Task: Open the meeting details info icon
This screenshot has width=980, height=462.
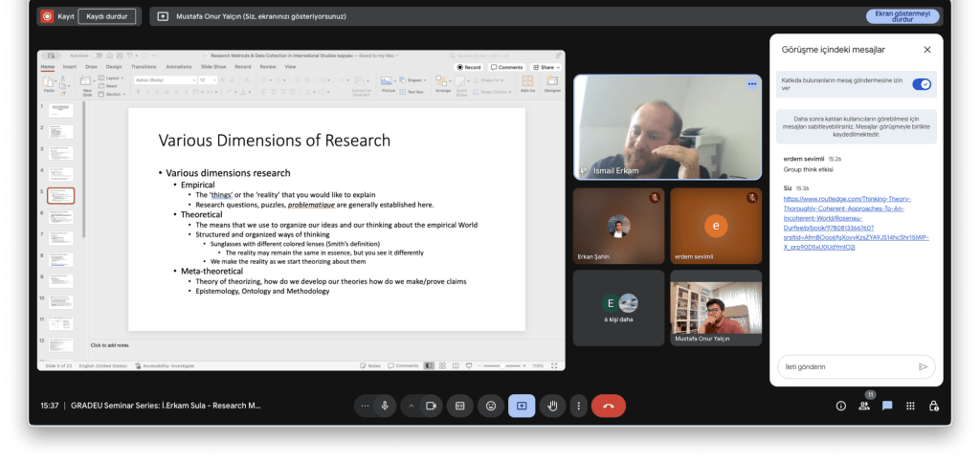Action: [x=841, y=406]
